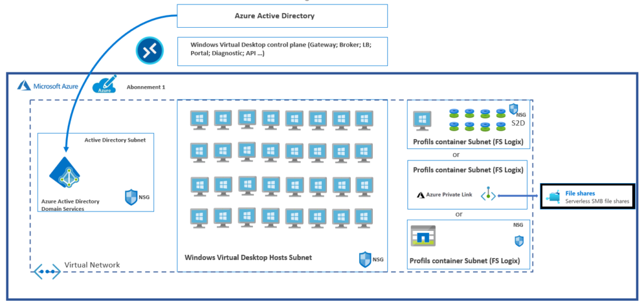Click the Azure AD Domain Services diamond icon
644x304 pixels.
pyautogui.click(x=65, y=172)
